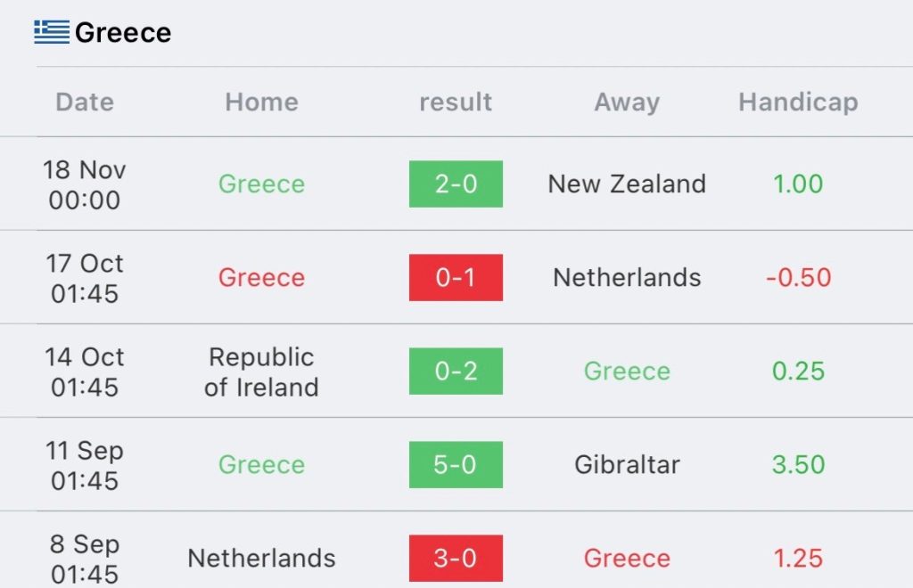Open the 0-2 result against Republic of Ireland
Viewport: 913px width, 588px height.
[456, 371]
